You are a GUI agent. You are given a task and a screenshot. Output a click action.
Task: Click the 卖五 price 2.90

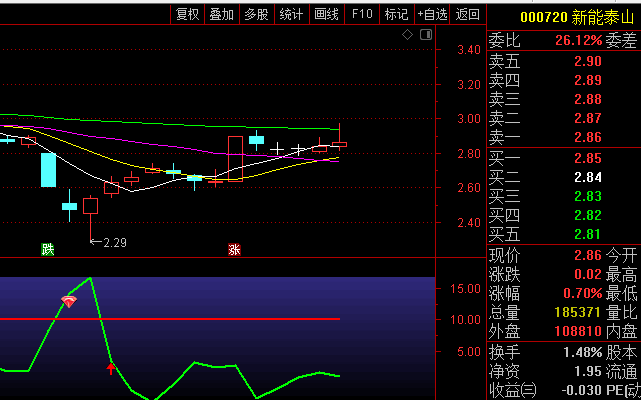(588, 61)
